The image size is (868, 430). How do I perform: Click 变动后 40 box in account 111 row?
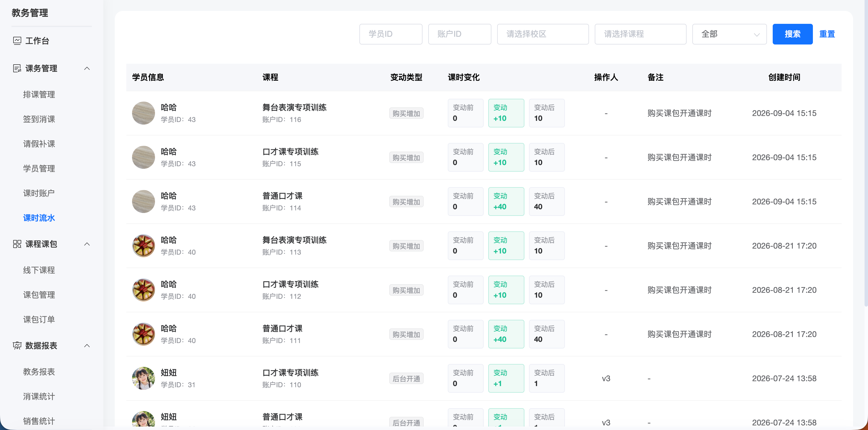coord(547,334)
